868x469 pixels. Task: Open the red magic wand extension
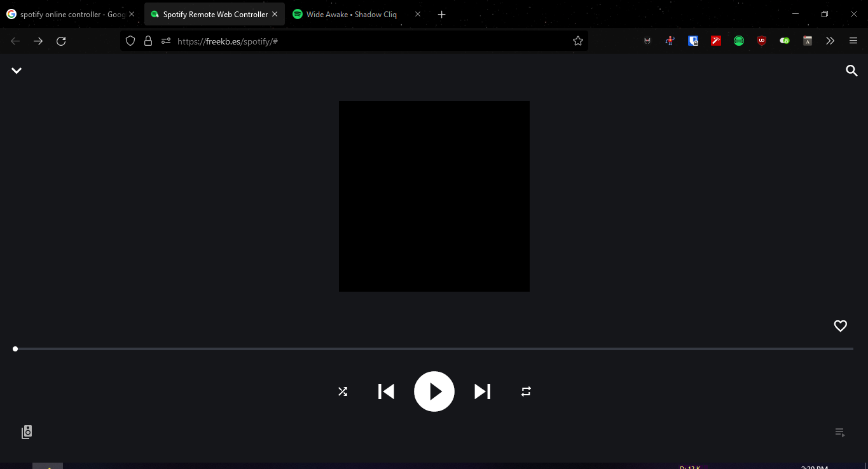point(716,41)
